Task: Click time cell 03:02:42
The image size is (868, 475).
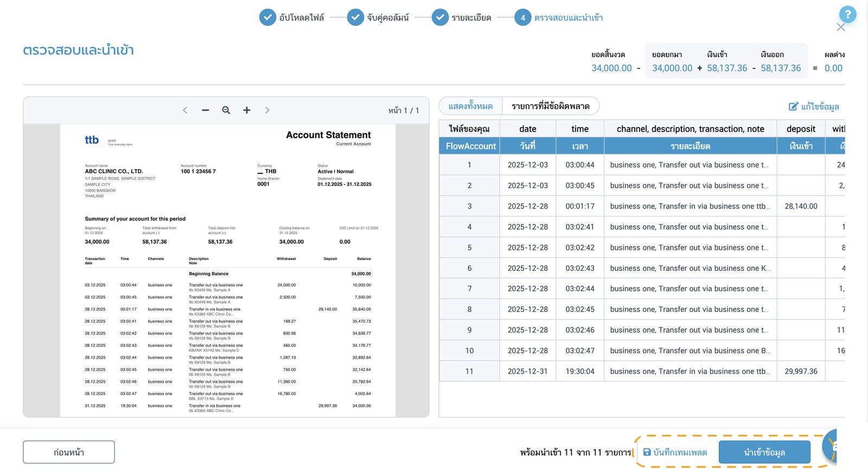Action: point(580,248)
